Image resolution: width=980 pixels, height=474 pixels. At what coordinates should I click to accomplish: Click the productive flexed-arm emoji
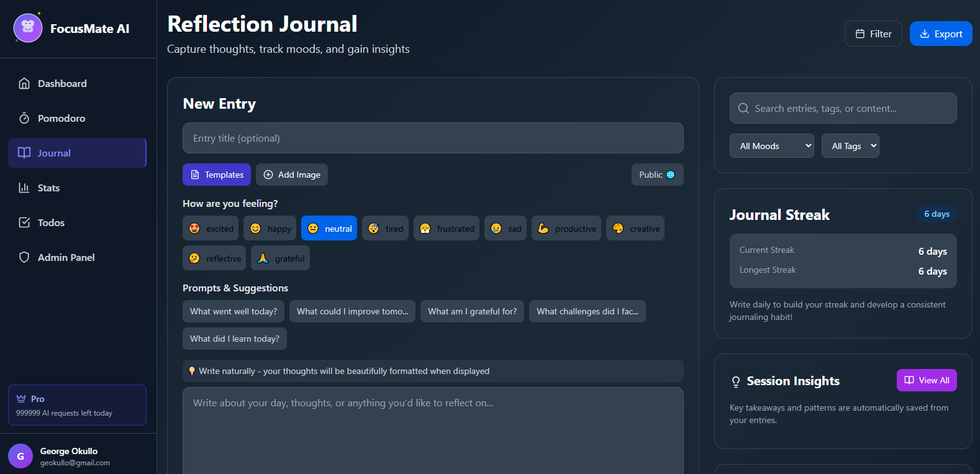[543, 229]
